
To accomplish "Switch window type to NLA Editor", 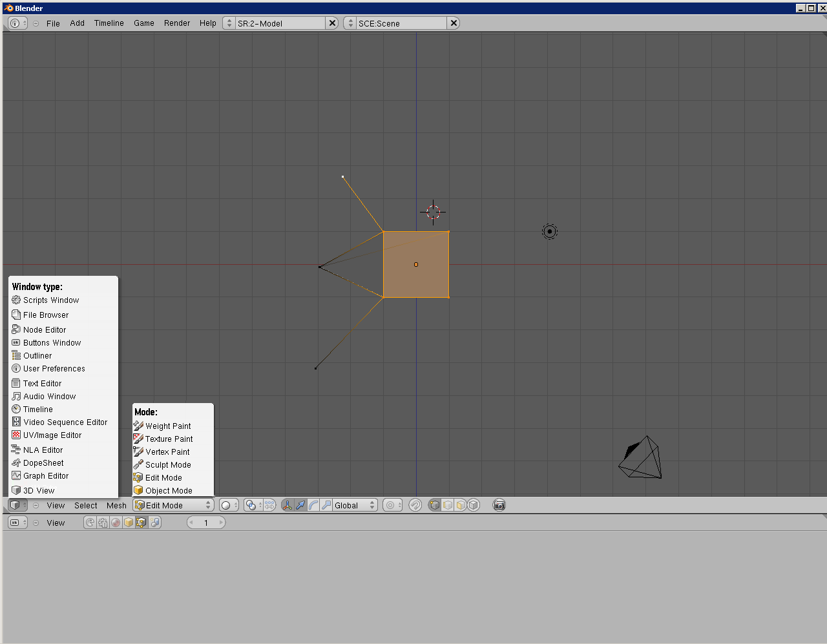I will (63, 450).
